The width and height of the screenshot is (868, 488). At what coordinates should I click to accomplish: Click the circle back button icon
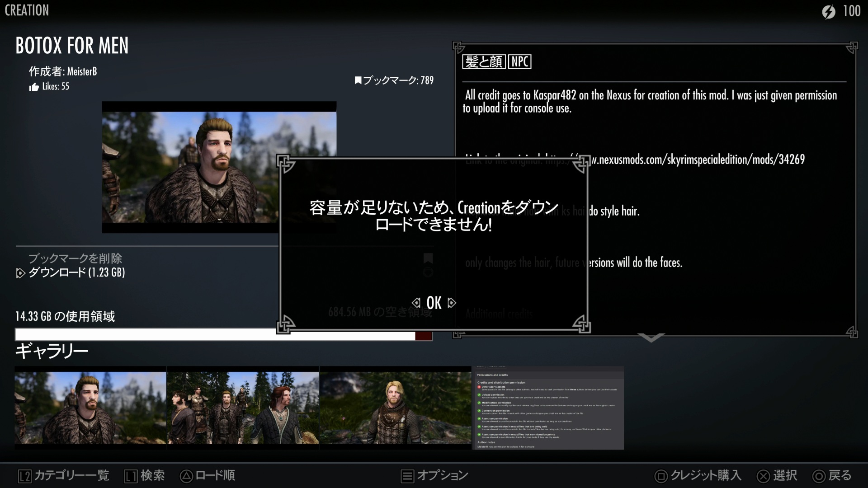coord(819,476)
